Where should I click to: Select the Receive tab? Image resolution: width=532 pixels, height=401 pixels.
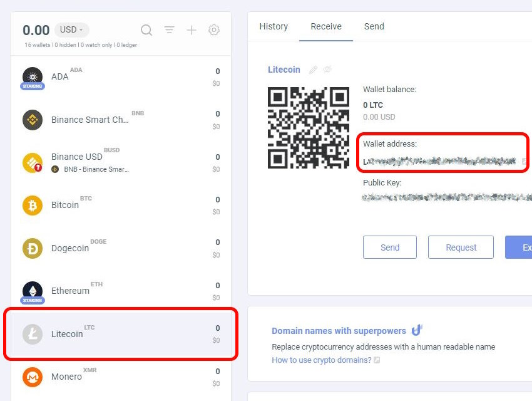click(x=326, y=26)
